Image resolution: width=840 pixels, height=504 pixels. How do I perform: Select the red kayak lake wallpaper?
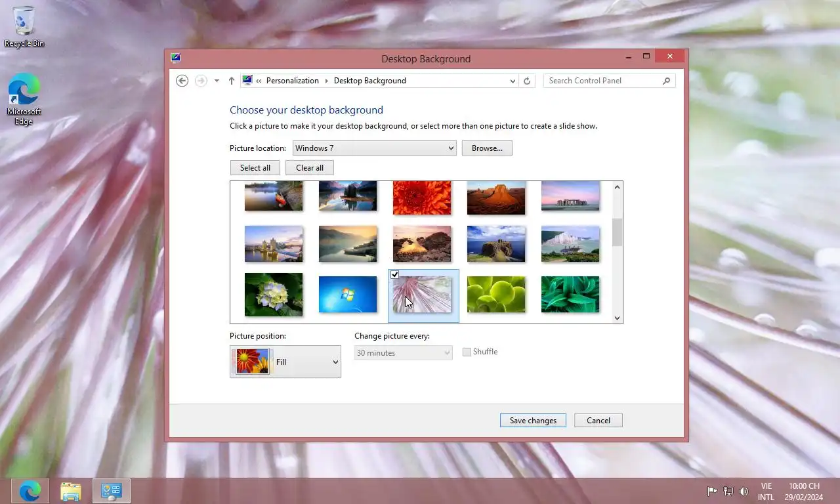point(274,196)
